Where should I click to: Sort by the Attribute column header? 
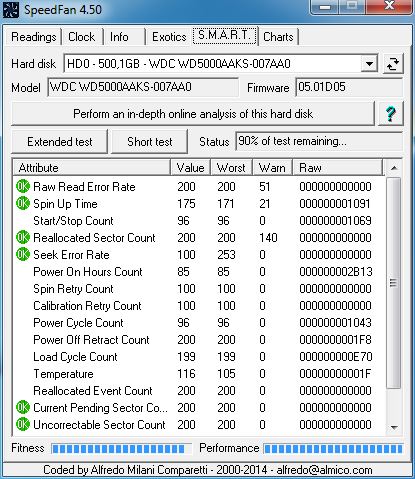click(x=92, y=167)
